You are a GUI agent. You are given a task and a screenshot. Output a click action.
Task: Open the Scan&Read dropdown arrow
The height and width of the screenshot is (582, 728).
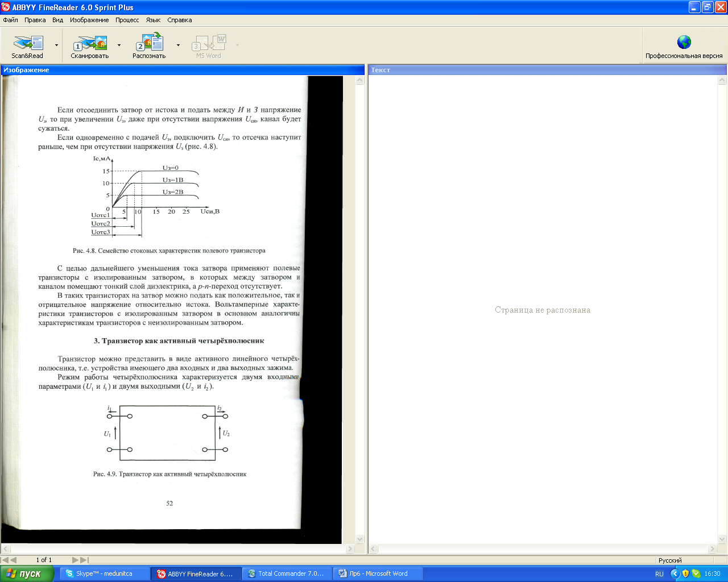coord(56,45)
